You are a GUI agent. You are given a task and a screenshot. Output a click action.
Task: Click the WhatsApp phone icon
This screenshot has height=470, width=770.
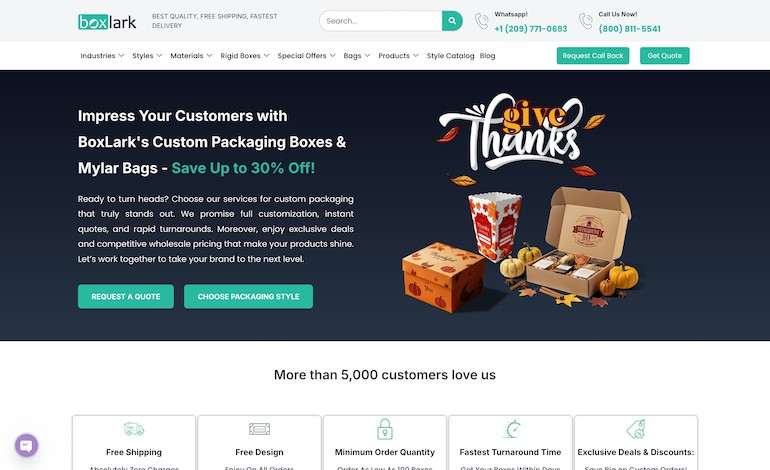[x=482, y=21]
